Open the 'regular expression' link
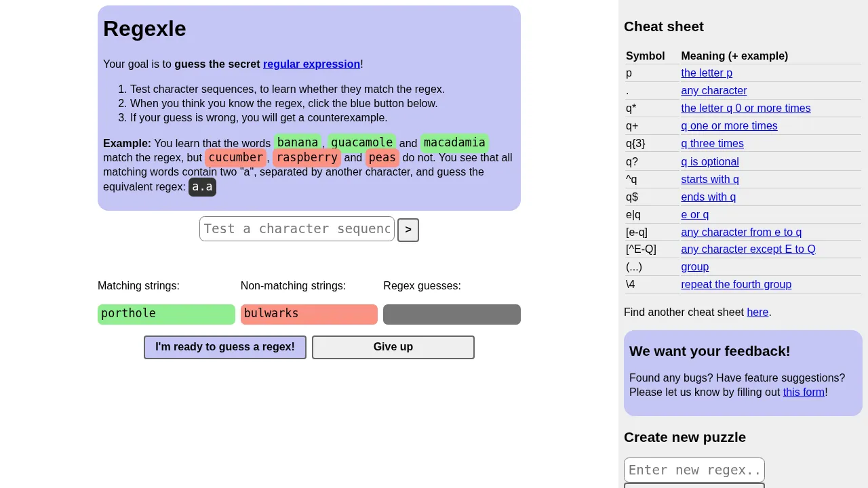868x488 pixels. tap(311, 64)
